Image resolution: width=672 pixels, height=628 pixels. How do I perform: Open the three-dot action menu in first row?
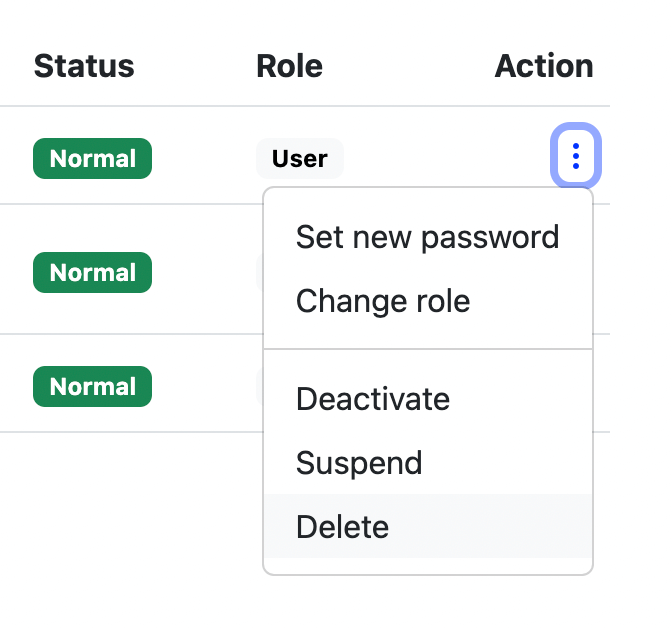click(x=575, y=157)
